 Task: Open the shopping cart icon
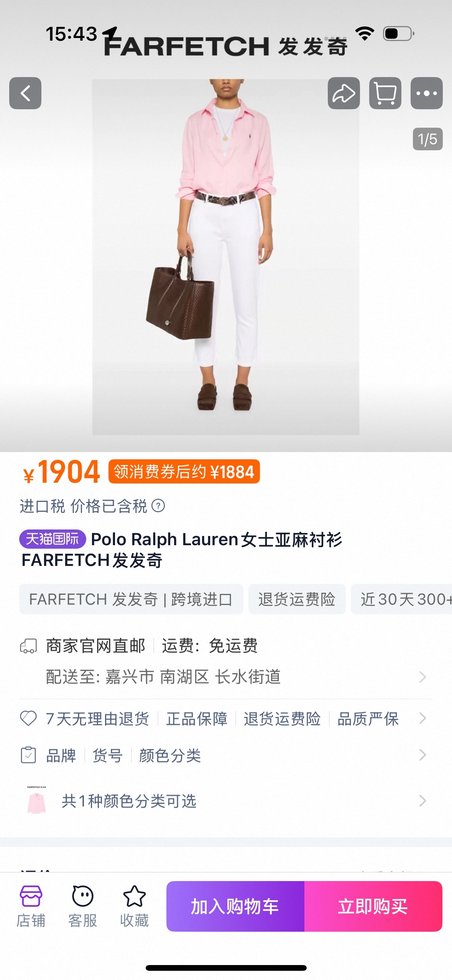click(x=385, y=93)
